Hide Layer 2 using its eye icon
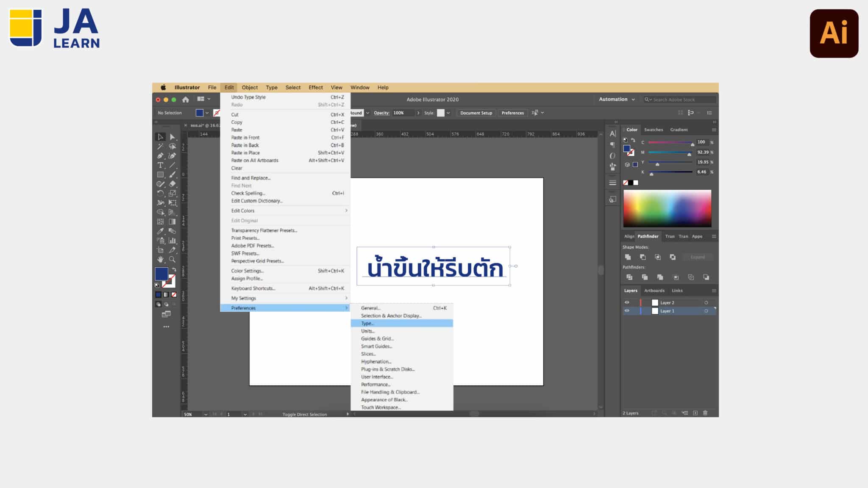 (x=627, y=302)
